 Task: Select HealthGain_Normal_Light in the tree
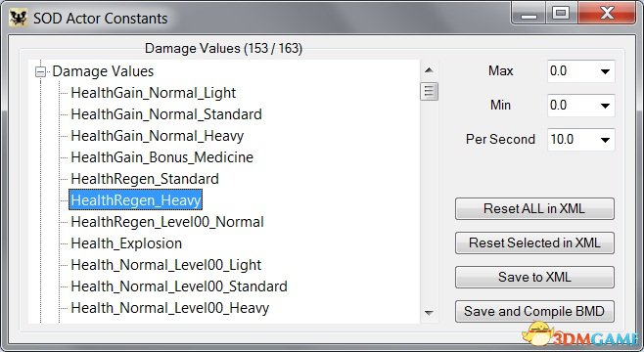tap(154, 93)
